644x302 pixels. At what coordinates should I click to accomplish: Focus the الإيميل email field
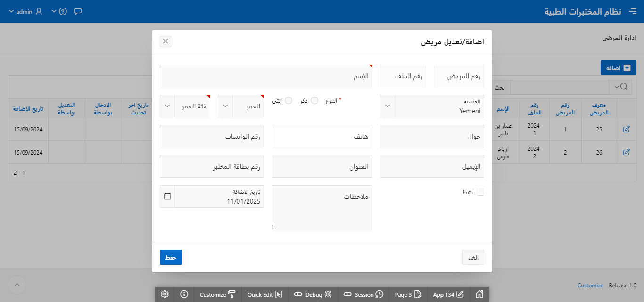pos(432,166)
